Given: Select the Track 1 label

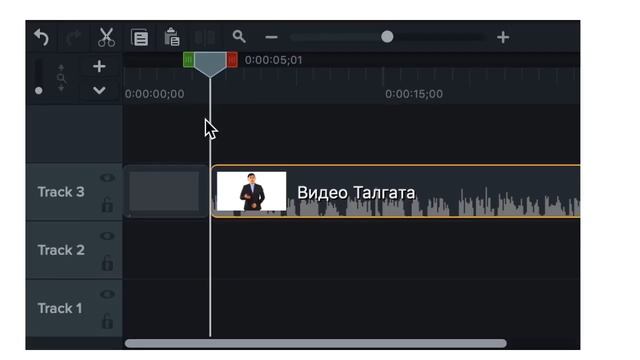Looking at the screenshot, I should 60,308.
